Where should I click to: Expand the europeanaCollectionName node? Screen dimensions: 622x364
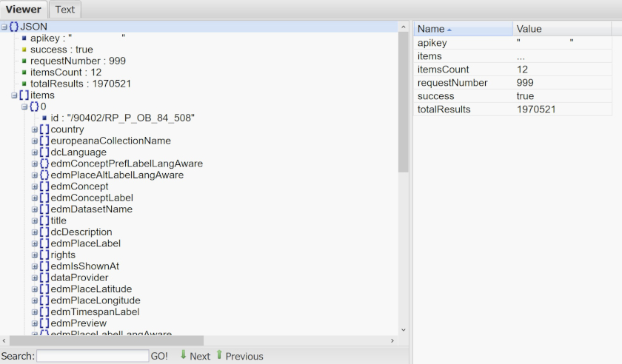pos(35,141)
